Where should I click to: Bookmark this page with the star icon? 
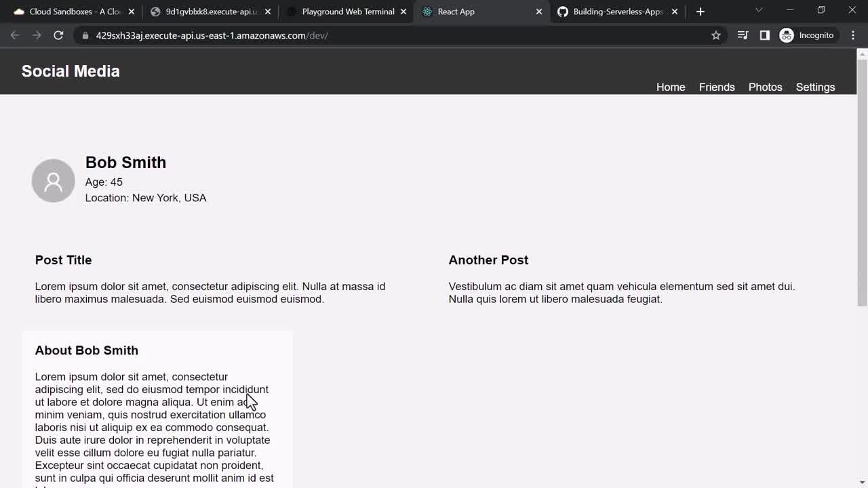(x=716, y=35)
